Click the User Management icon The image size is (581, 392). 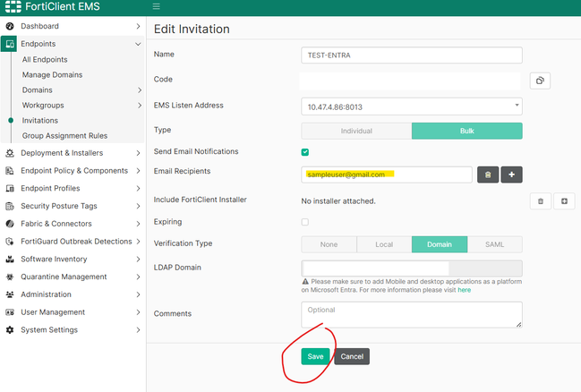tap(10, 312)
